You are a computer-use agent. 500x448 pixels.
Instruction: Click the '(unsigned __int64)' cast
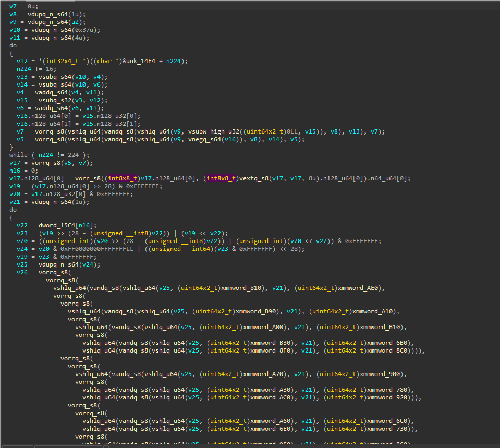click(177, 249)
